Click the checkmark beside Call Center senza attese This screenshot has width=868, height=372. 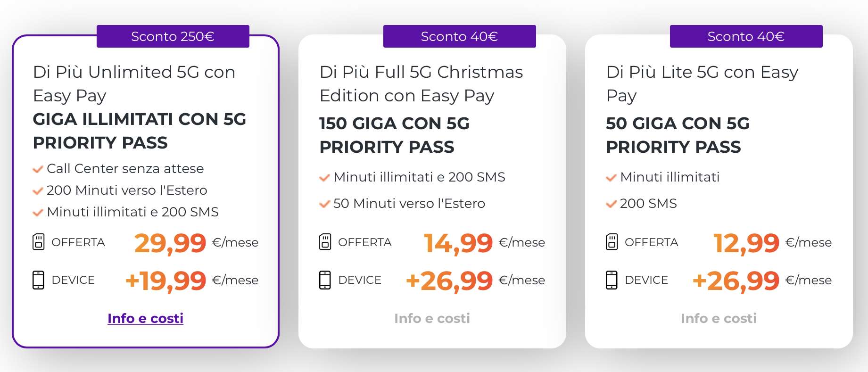(x=38, y=169)
